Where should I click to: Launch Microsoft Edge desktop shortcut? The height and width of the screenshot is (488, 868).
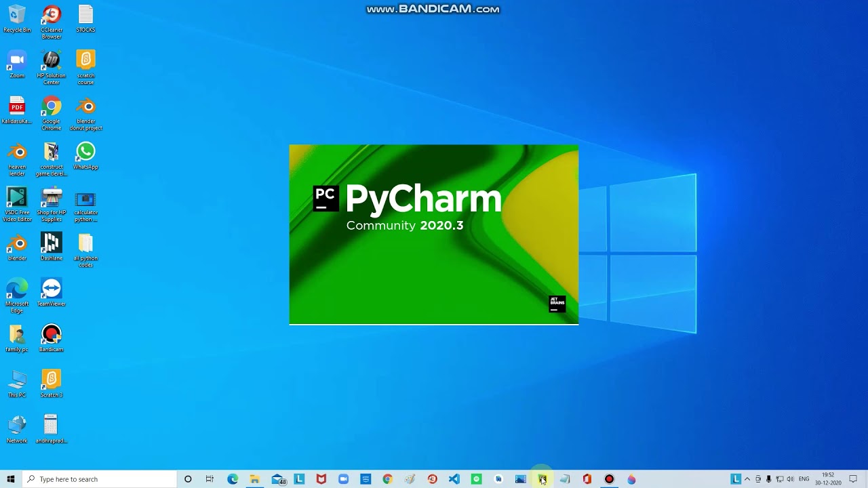(x=17, y=296)
